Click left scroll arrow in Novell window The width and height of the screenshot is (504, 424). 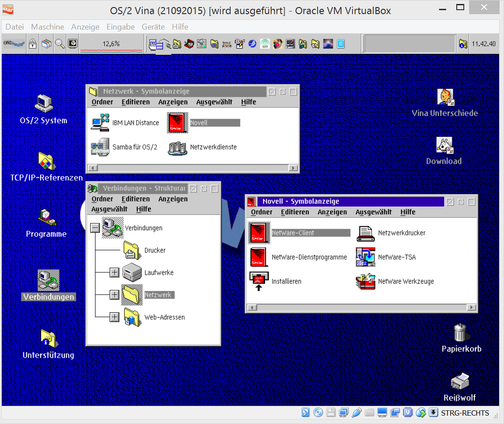pyautogui.click(x=252, y=308)
